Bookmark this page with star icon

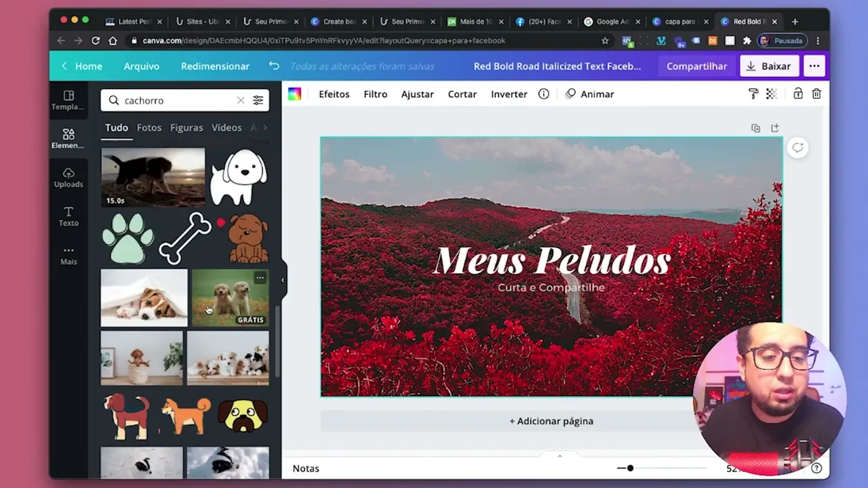pos(605,41)
